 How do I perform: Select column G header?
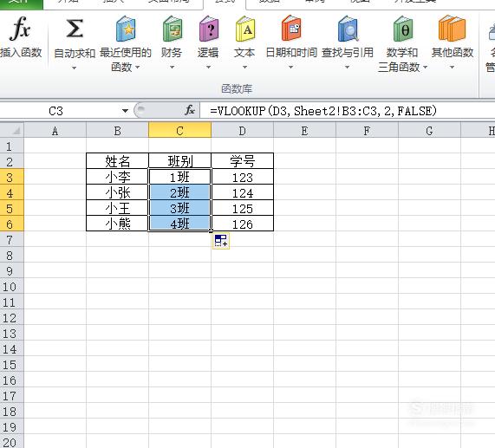(x=429, y=130)
